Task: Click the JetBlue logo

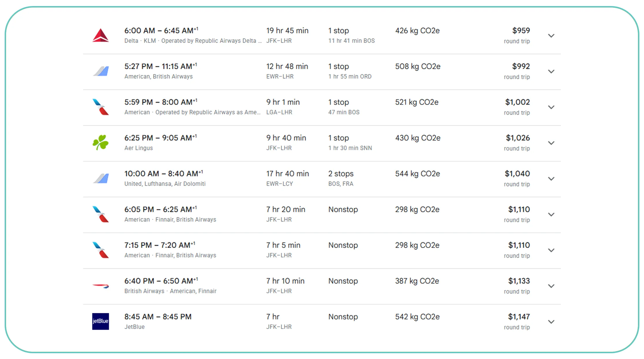Action: (x=101, y=321)
